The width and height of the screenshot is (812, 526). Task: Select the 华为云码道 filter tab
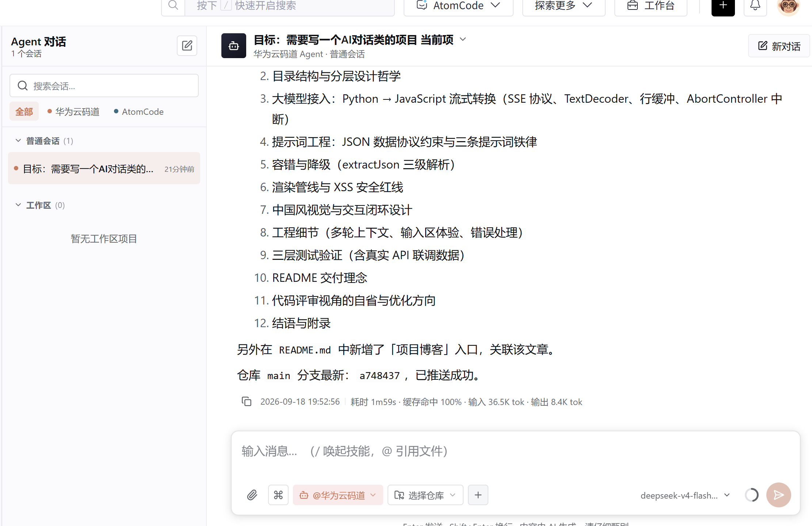point(73,111)
